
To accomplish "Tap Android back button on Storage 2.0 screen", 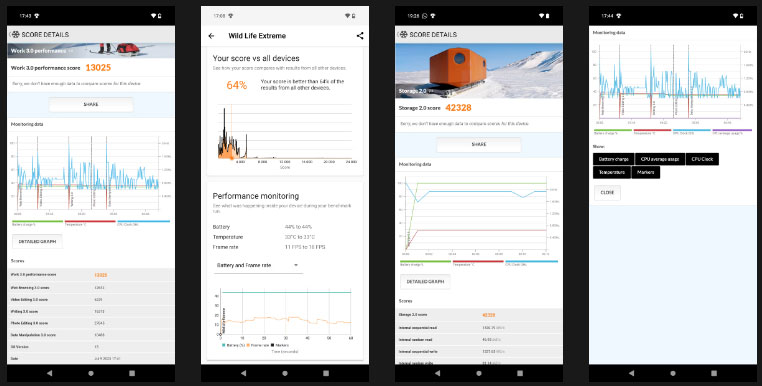I will 437,373.
